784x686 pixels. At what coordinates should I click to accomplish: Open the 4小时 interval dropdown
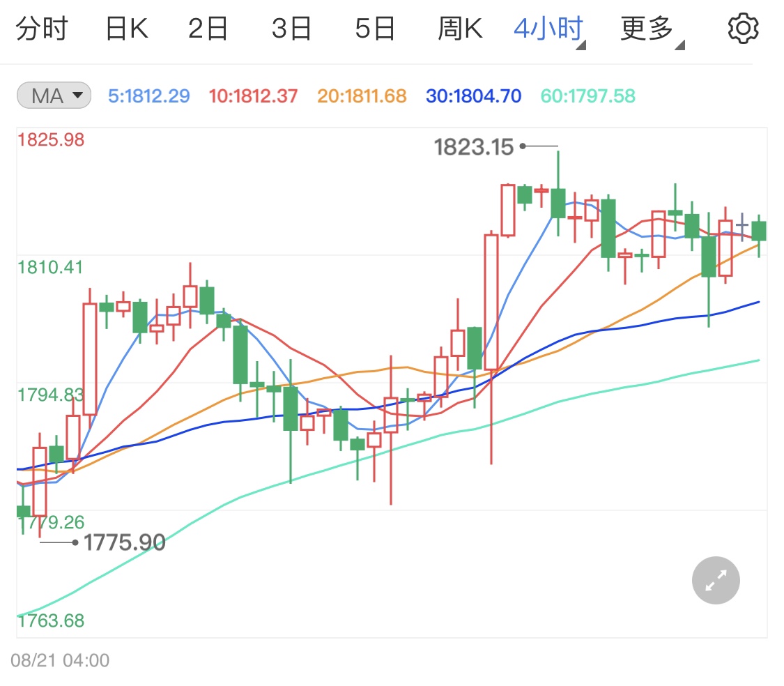pyautogui.click(x=550, y=30)
